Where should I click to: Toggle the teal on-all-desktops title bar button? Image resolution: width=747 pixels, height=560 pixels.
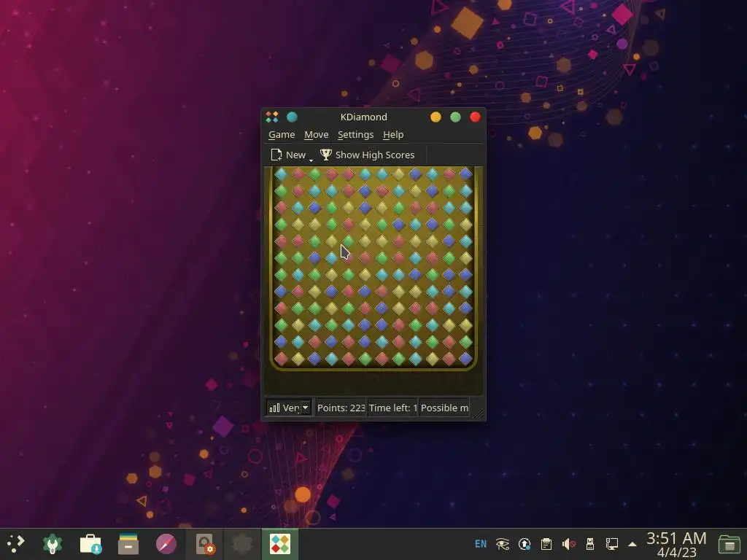(292, 117)
